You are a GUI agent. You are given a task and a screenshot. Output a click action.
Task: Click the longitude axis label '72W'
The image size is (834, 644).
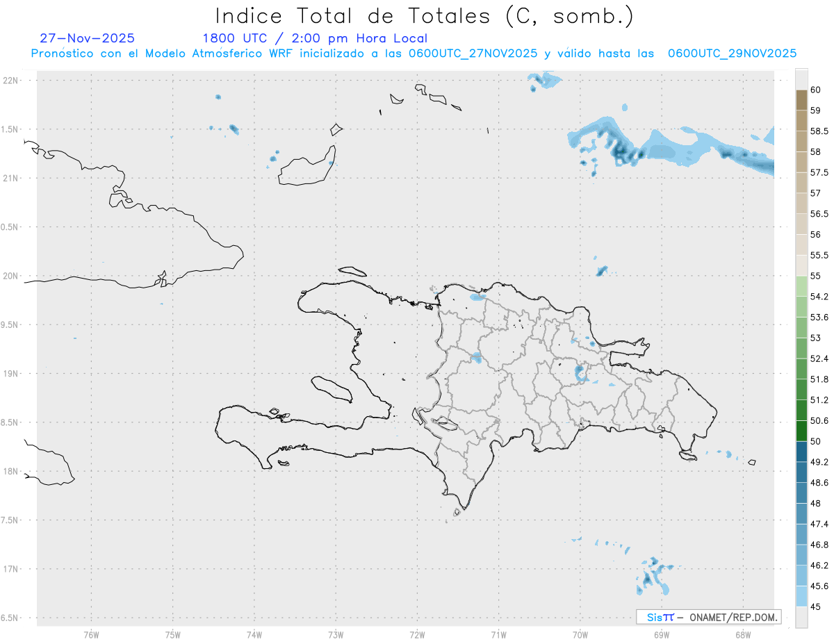(417, 634)
